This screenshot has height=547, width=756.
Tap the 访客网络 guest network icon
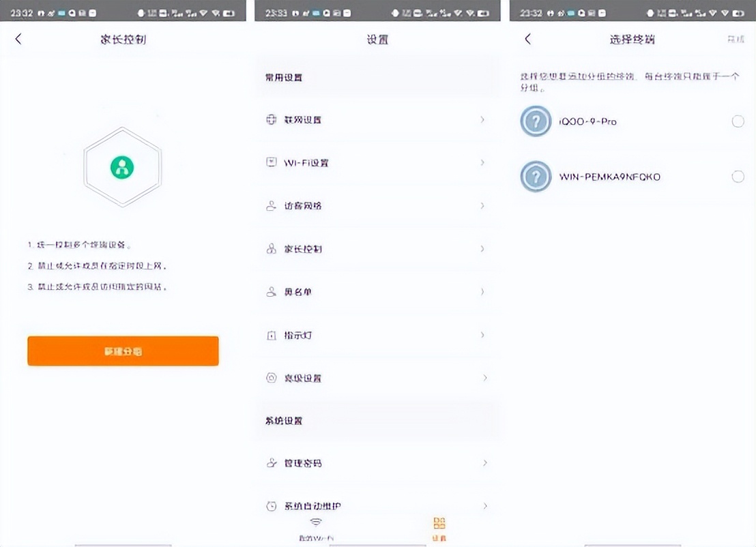click(271, 205)
